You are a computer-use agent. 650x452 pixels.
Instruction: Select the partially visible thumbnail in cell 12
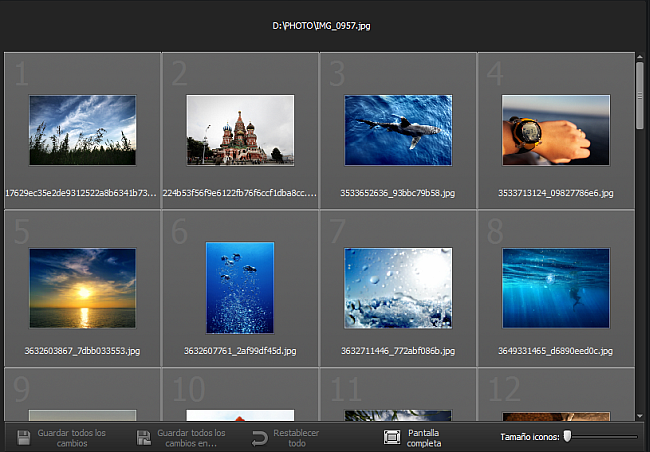pyautogui.click(x=556, y=416)
